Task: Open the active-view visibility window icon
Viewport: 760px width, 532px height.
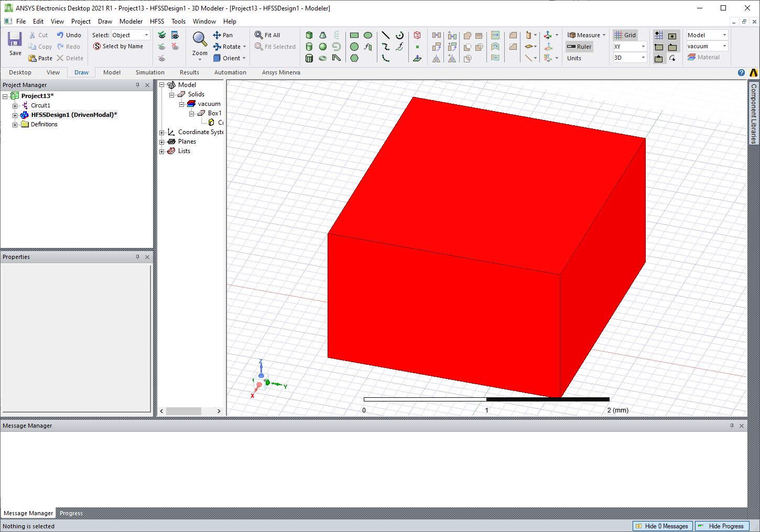Action: click(x=175, y=35)
